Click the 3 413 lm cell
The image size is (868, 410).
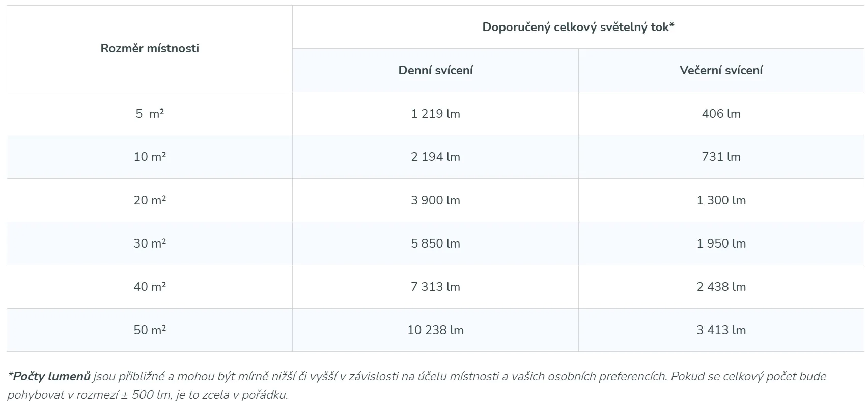point(721,330)
